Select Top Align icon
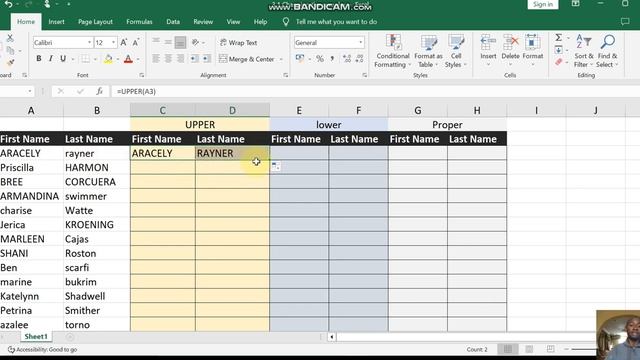Screen dimensions: 640x360 click(156, 42)
